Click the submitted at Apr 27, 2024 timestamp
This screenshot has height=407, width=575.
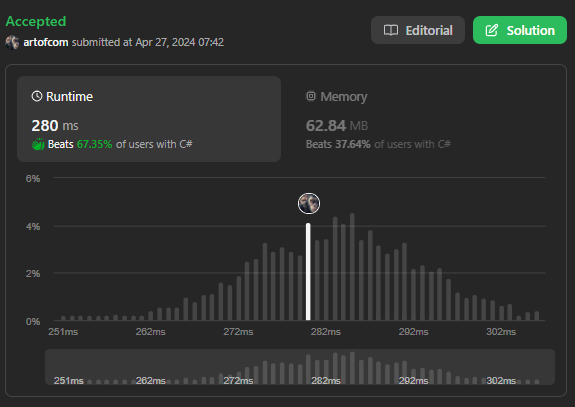(147, 42)
